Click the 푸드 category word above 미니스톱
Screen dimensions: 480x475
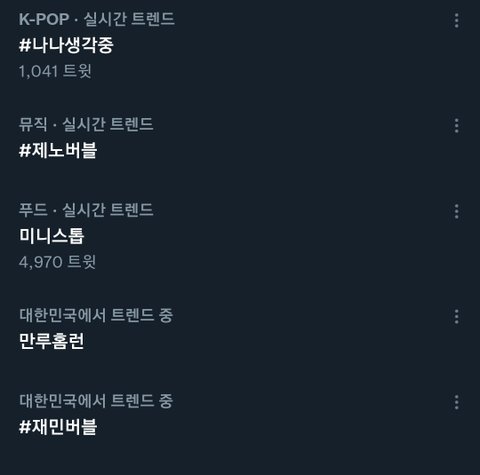[x=33, y=210]
